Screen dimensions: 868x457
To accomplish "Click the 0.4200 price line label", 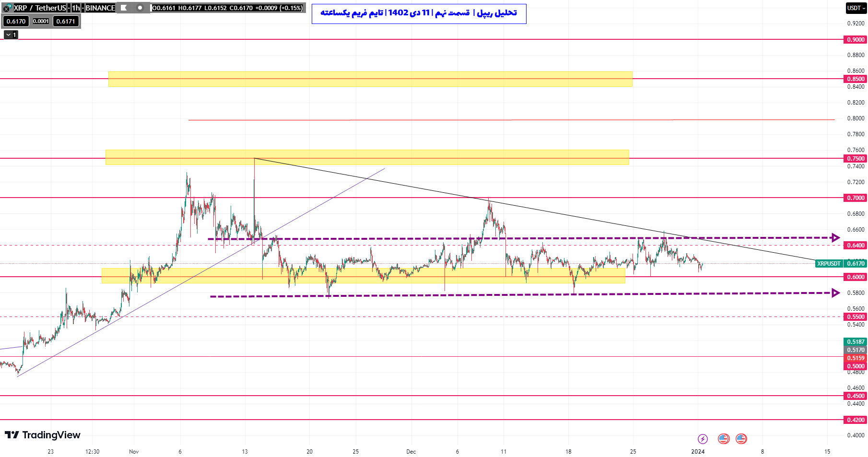I will (856, 420).
